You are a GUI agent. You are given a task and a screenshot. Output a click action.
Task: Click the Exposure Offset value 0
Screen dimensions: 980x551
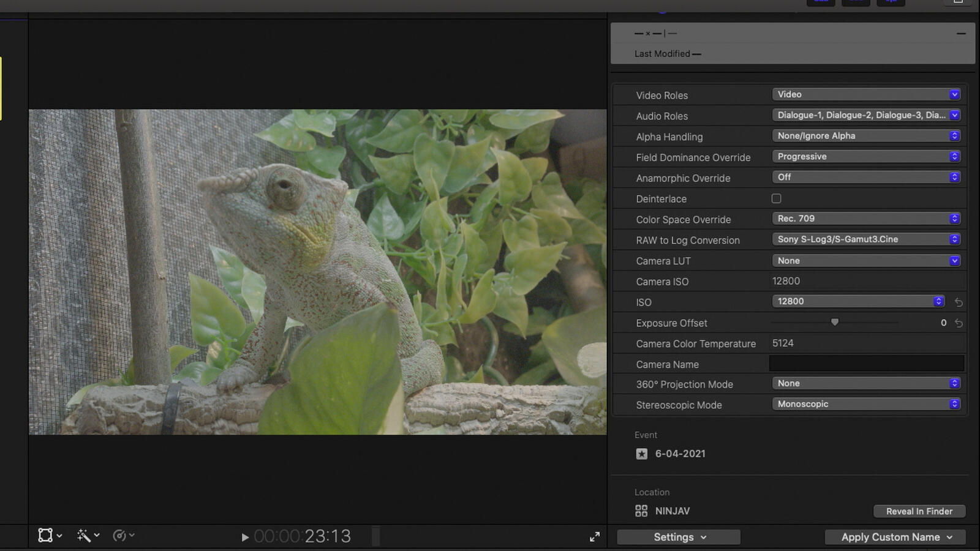[x=943, y=323]
